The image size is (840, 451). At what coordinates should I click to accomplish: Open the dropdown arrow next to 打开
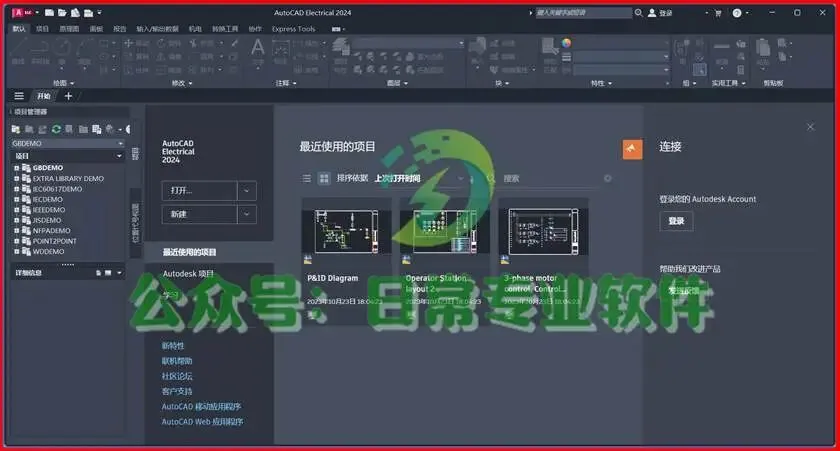pyautogui.click(x=246, y=191)
